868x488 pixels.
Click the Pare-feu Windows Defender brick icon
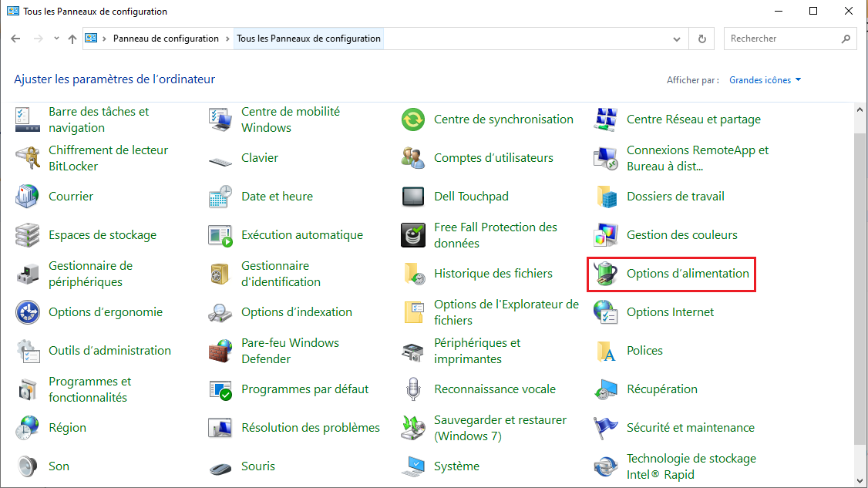coord(220,351)
